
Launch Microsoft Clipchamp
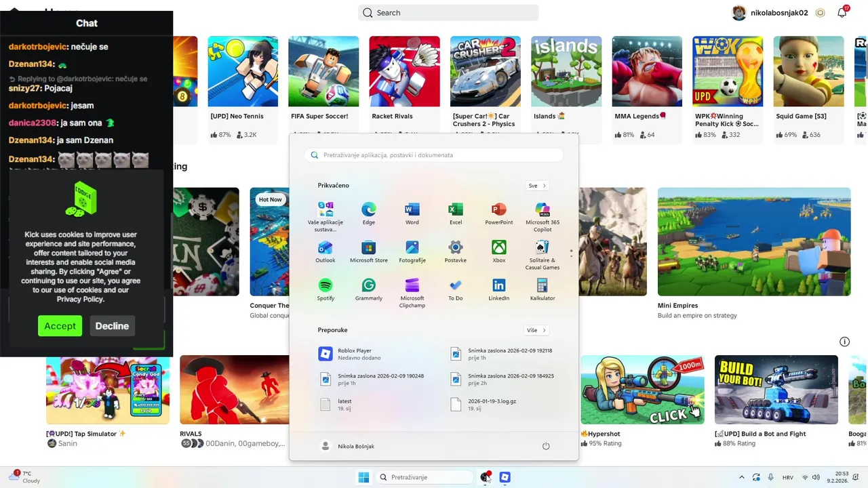(x=412, y=293)
